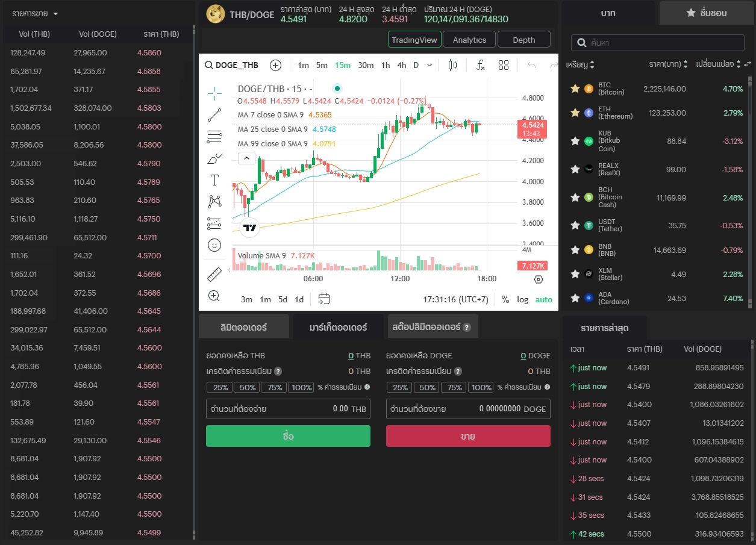Sort the coin list by เหรียญ column
Screen dimensions: 756x545
(581, 64)
